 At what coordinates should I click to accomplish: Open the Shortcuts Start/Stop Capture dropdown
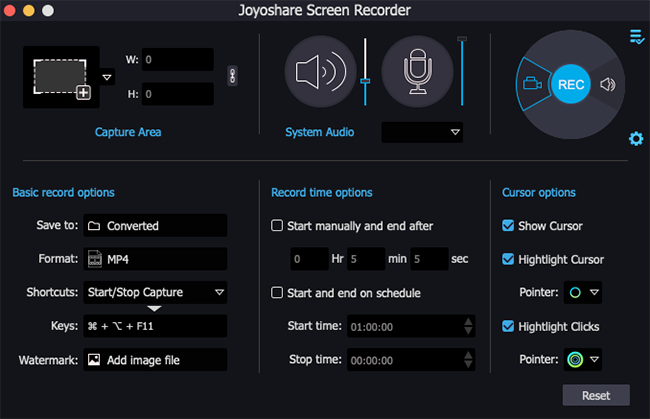tap(155, 293)
